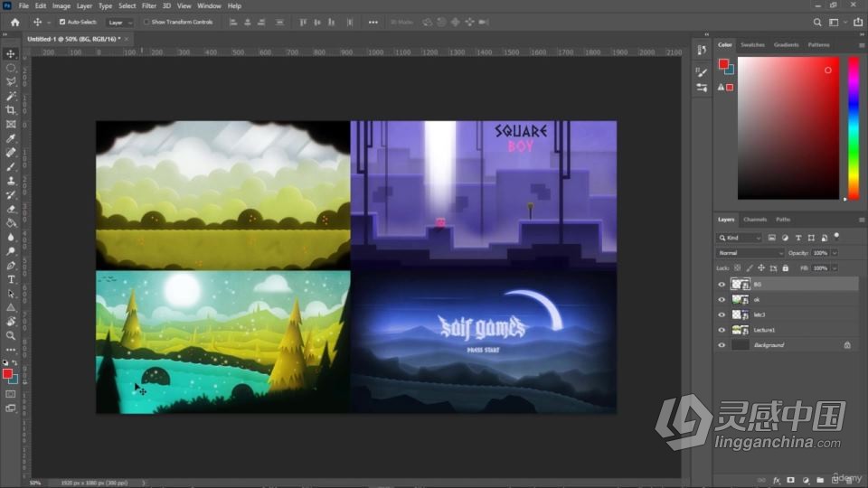Select the Horizontal Type tool
The image size is (868, 488).
11,279
